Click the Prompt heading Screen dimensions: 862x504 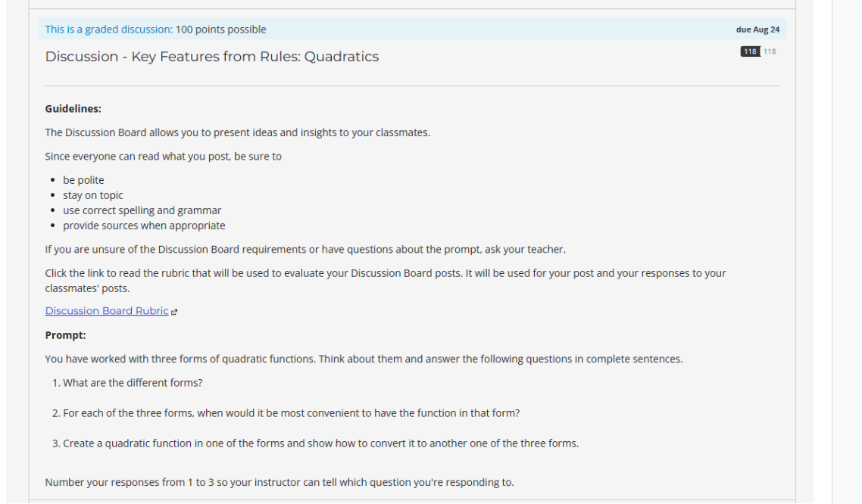64,335
